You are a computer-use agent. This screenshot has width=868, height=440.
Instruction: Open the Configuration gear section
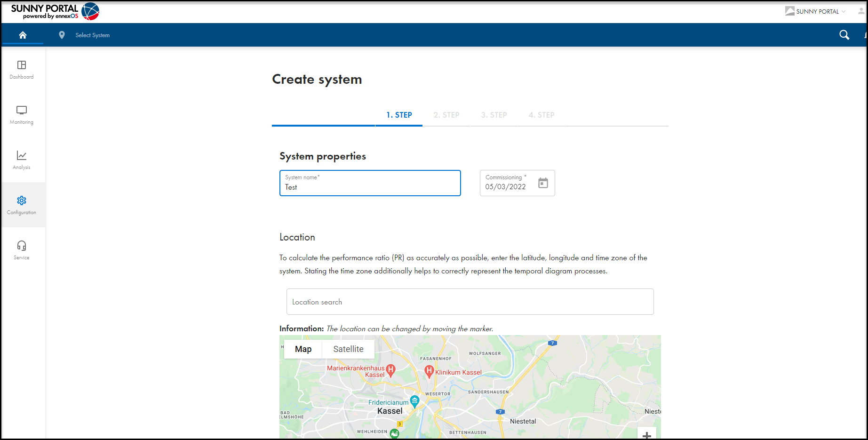coord(21,205)
